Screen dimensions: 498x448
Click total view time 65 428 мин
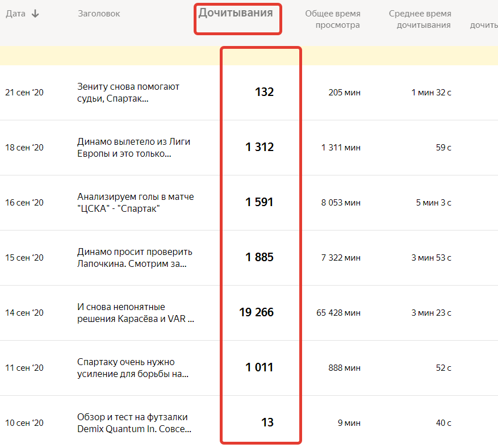point(338,313)
